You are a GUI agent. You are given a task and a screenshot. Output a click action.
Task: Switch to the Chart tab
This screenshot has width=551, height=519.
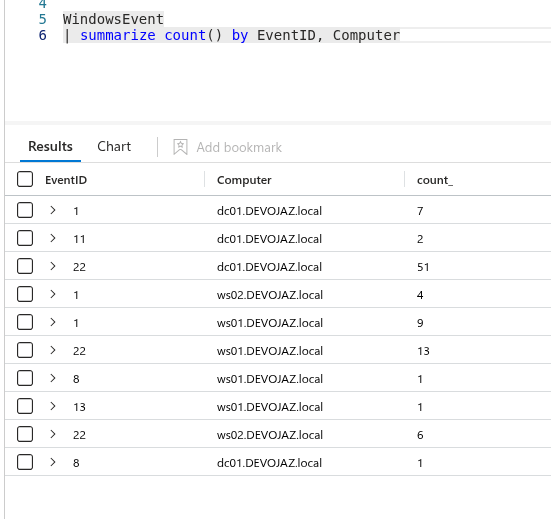coord(114,147)
